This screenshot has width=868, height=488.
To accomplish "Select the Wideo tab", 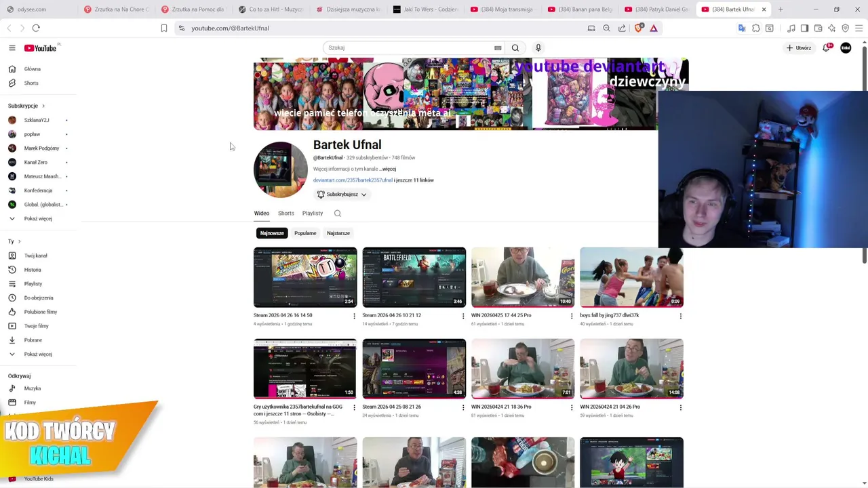I will (x=262, y=213).
